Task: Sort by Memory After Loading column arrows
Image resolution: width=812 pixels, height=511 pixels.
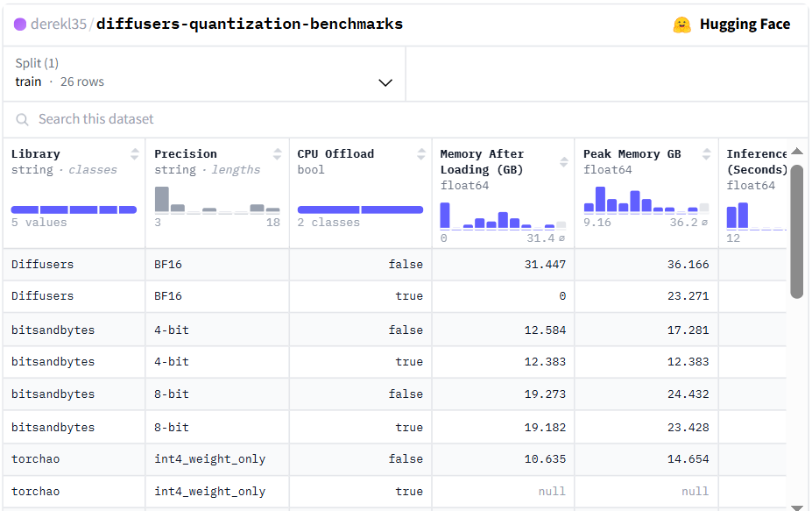Action: point(564,162)
